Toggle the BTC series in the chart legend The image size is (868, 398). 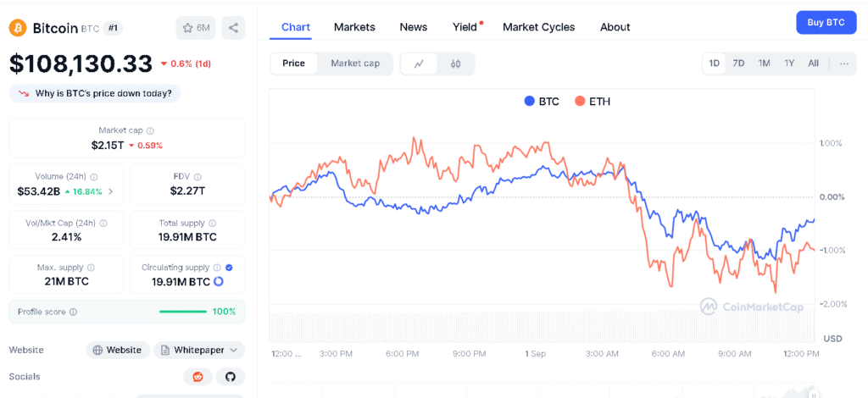click(542, 102)
